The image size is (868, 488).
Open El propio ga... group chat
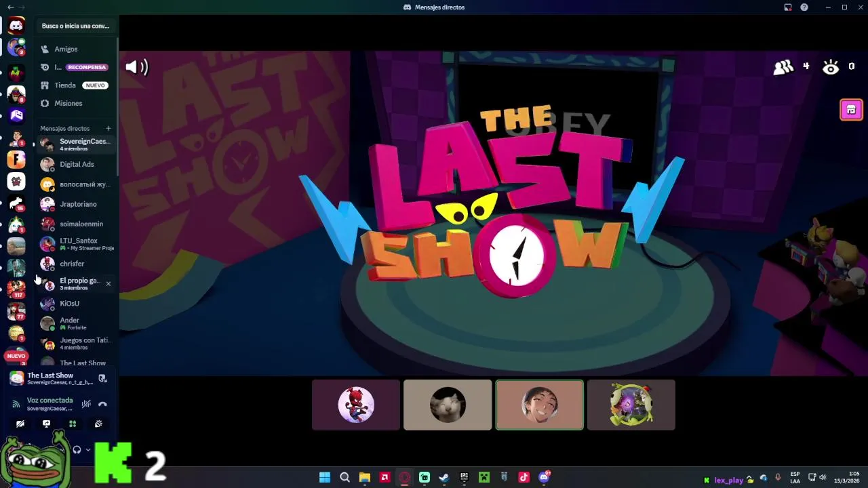click(x=76, y=283)
